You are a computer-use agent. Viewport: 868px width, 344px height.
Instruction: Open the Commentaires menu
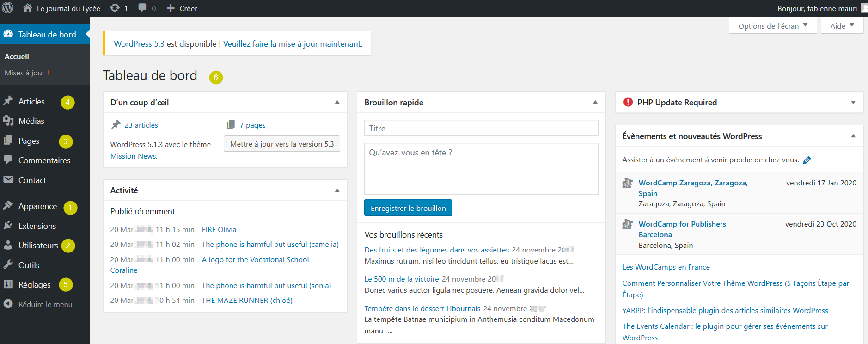45,160
